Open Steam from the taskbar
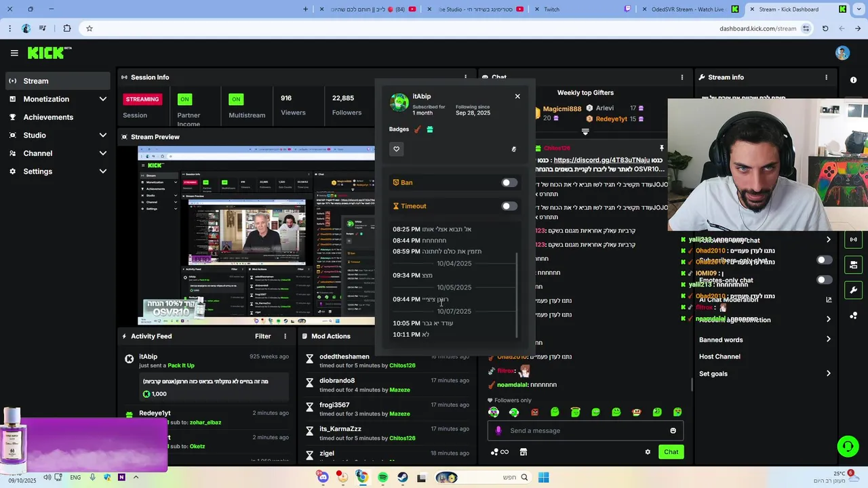 pos(402,478)
